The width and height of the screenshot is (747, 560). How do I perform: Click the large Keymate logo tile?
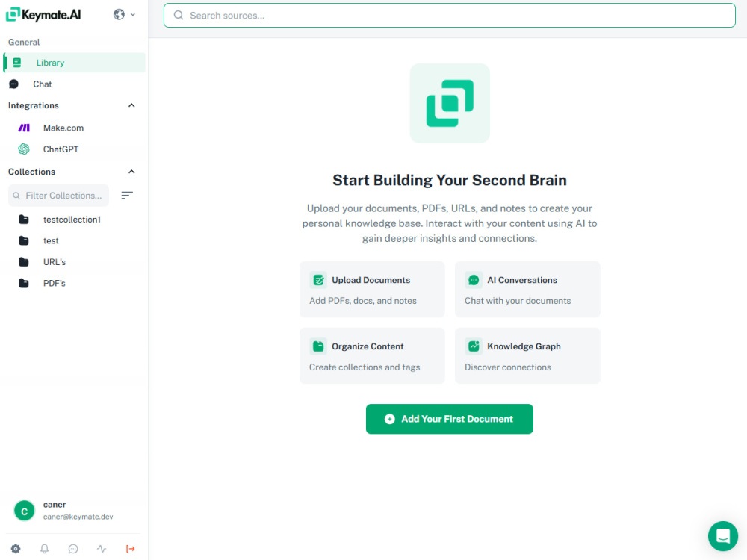pos(450,103)
